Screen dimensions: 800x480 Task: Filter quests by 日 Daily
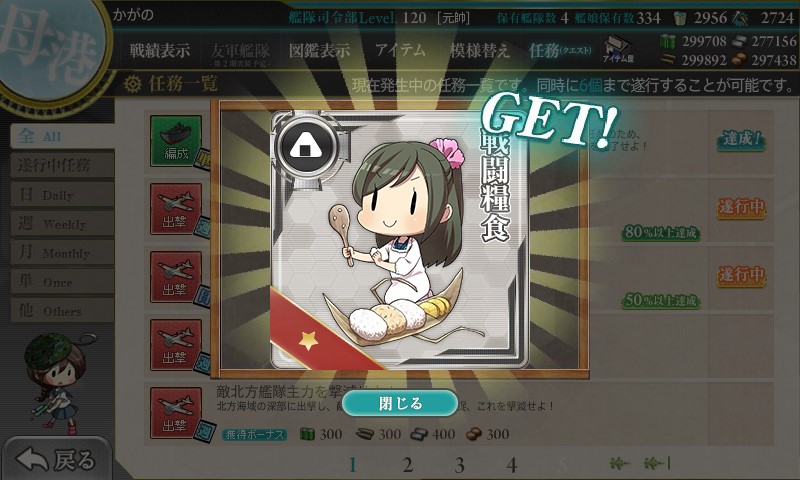62,194
